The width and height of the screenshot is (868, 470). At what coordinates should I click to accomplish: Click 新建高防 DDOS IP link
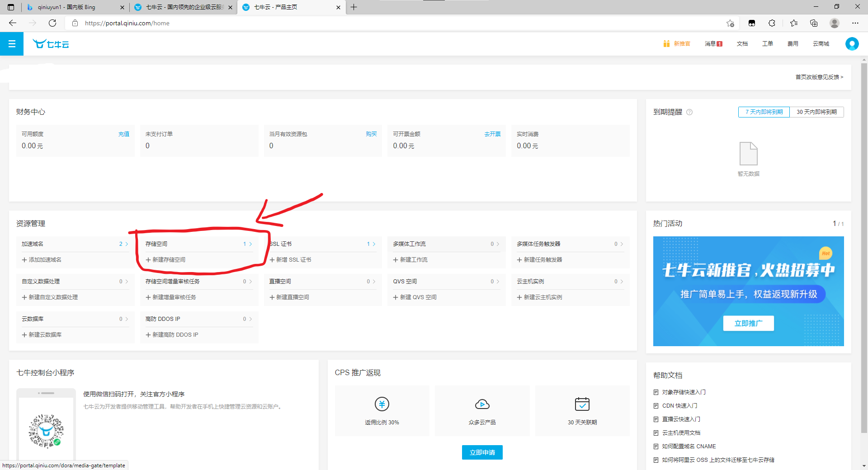172,335
